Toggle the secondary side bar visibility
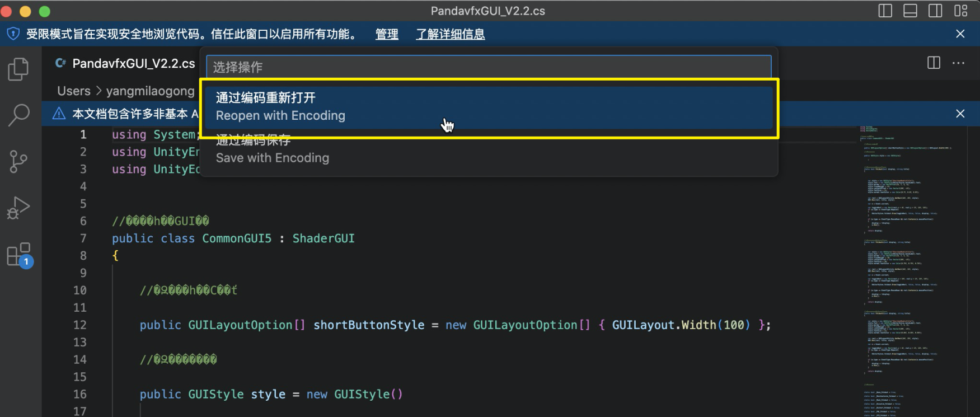The height and width of the screenshot is (417, 980). point(935,11)
